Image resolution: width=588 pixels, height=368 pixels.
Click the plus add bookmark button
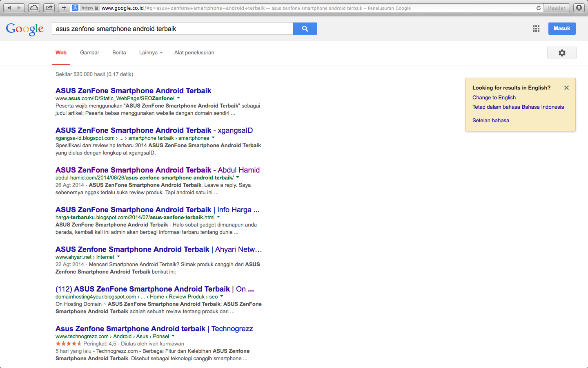tap(64, 8)
